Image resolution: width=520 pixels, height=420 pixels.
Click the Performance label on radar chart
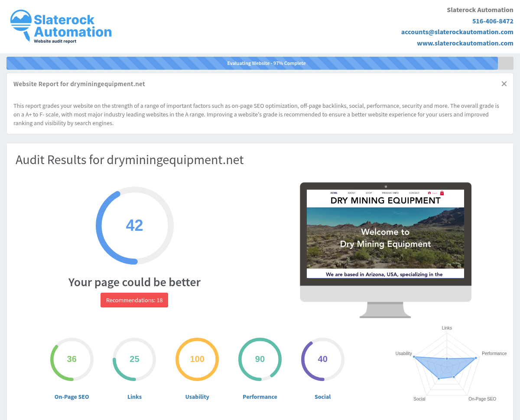[494, 353]
